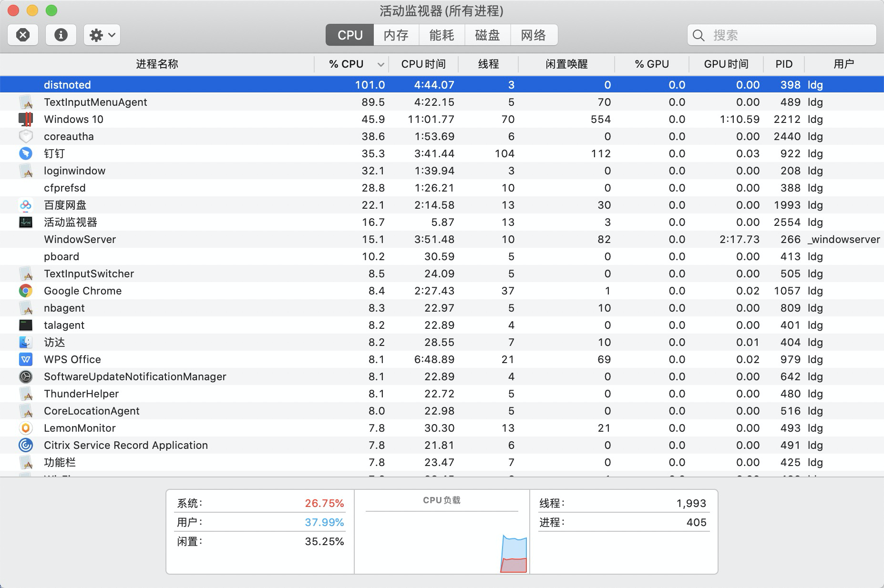Switch to the 能耗 tab
884x588 pixels.
point(442,35)
